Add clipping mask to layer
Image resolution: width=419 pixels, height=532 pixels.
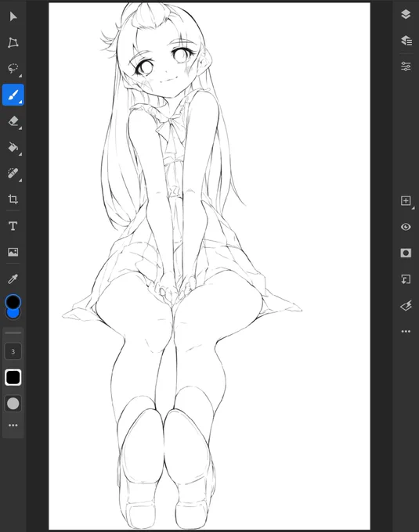pos(406,279)
